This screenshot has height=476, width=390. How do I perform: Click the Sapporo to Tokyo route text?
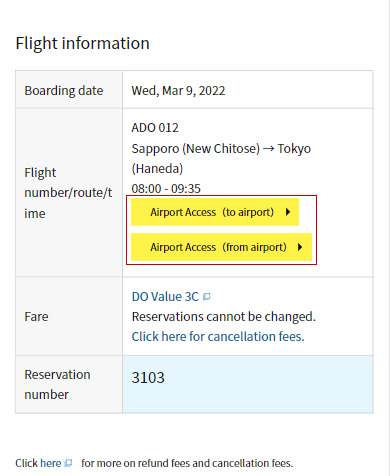(221, 159)
